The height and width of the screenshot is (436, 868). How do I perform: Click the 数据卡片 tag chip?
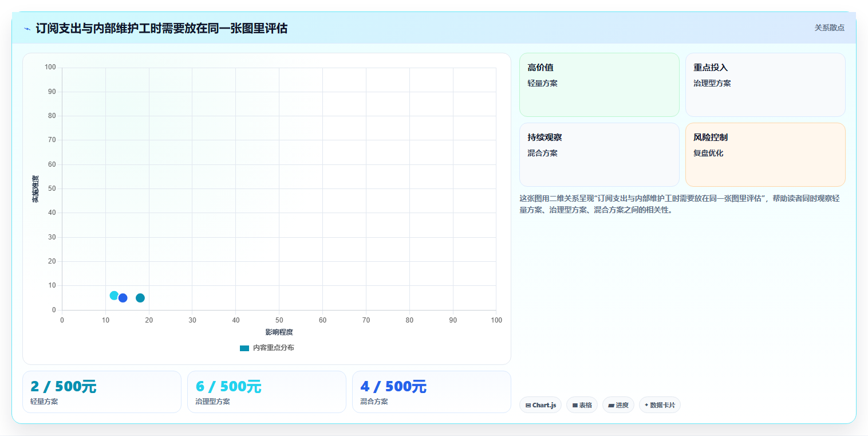pos(660,405)
